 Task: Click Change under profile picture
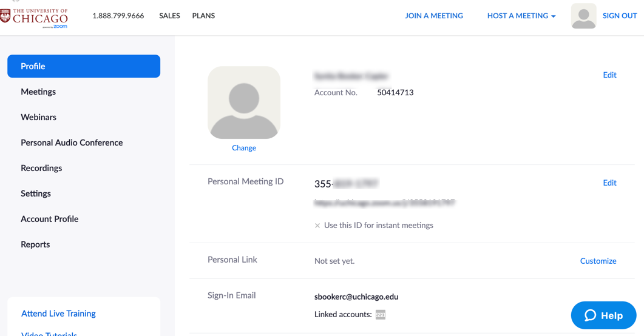click(244, 148)
